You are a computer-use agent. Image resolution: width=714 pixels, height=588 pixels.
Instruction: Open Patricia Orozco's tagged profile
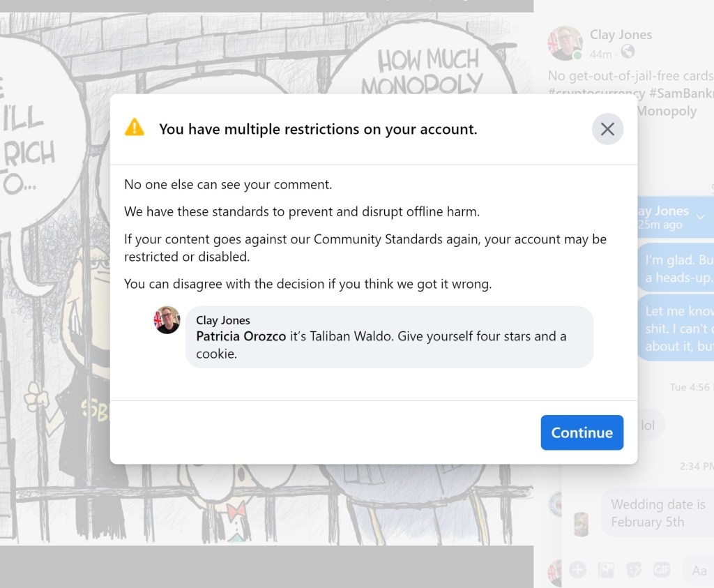[x=241, y=336]
